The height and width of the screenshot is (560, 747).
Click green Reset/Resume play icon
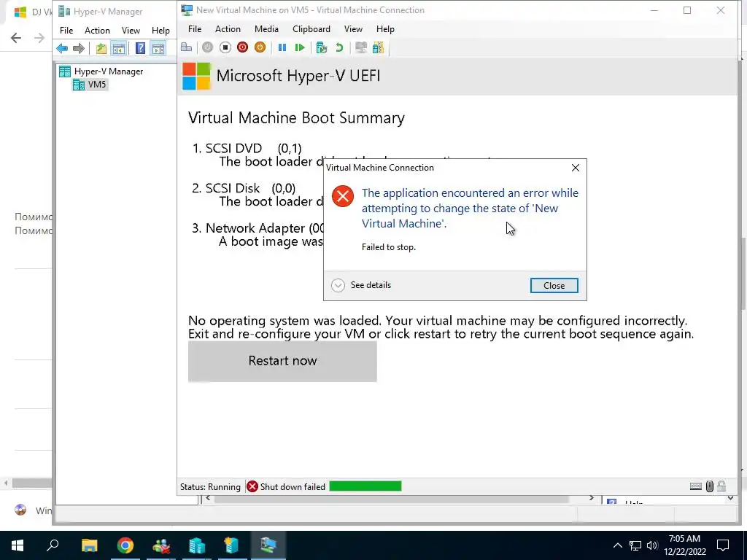(300, 47)
